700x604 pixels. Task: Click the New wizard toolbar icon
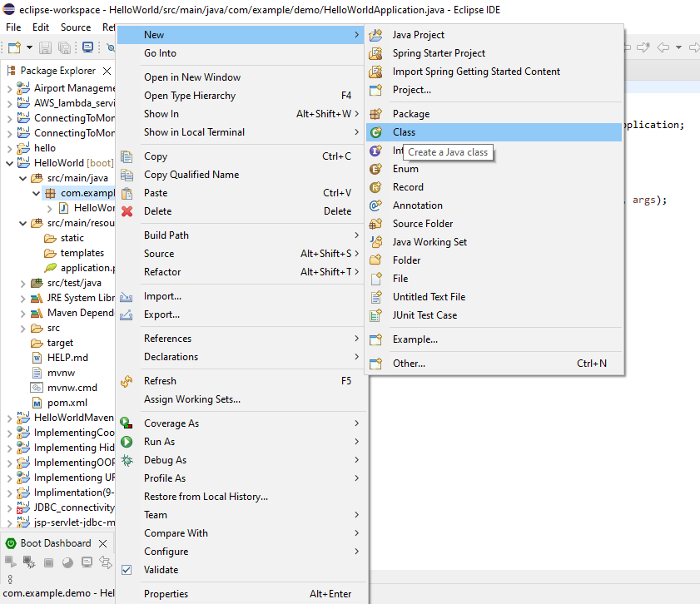point(14,47)
